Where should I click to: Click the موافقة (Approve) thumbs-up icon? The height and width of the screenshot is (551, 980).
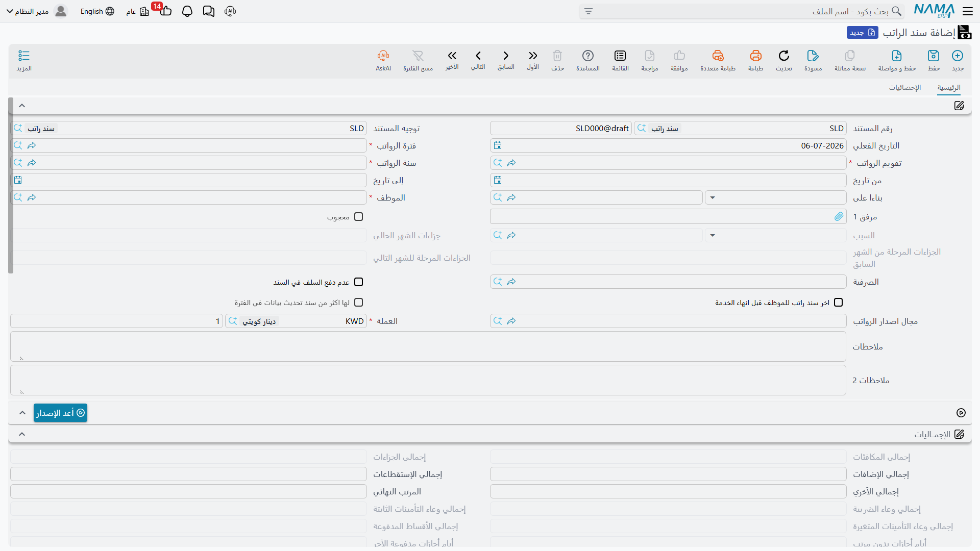tap(679, 56)
